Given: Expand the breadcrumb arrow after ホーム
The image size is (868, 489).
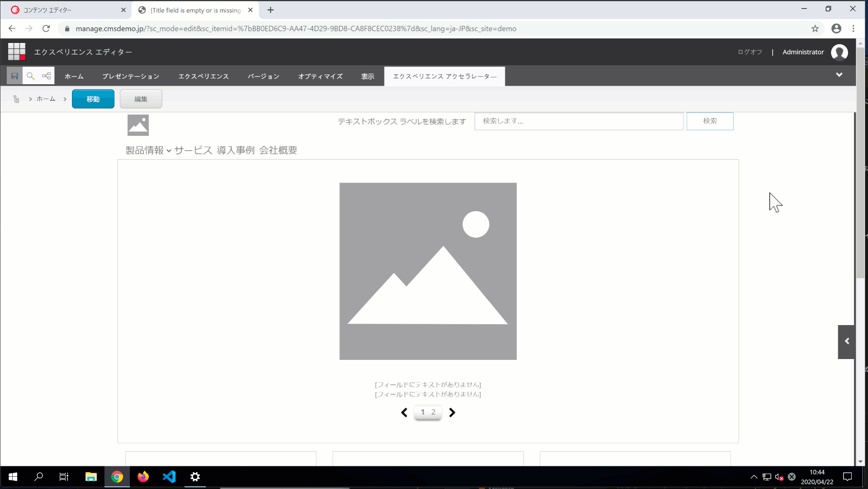Looking at the screenshot, I should (65, 99).
